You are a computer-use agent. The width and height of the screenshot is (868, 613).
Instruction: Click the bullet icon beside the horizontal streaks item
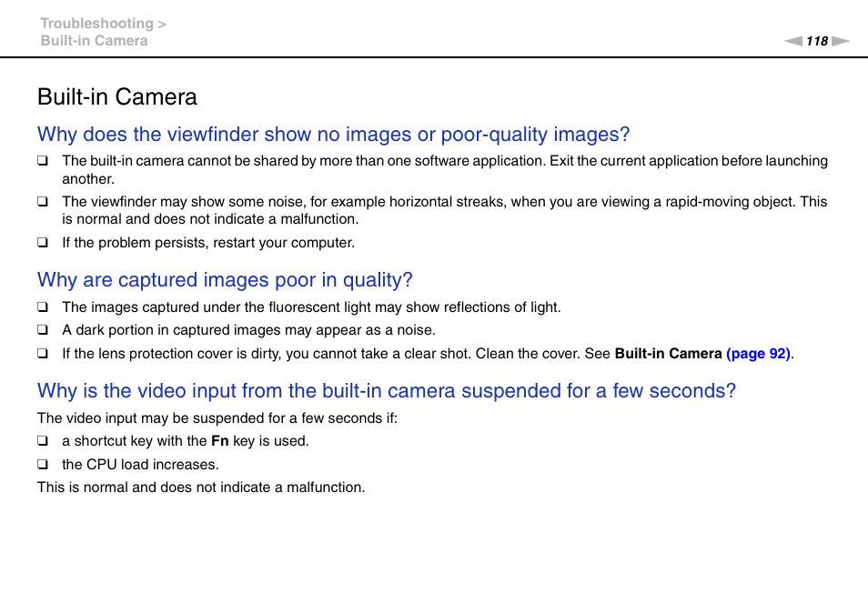tap(42, 202)
